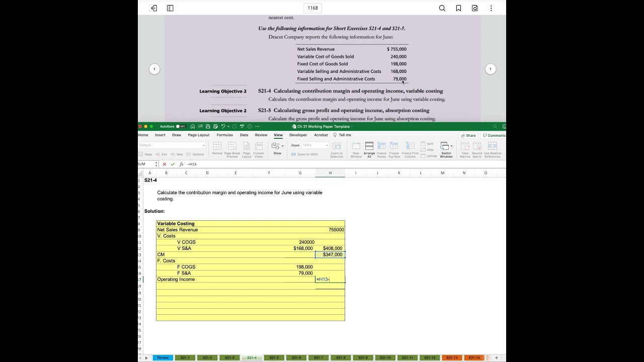Click Zoom to Selection
Image resolution: width=644 pixels, height=362 pixels.
point(337,150)
